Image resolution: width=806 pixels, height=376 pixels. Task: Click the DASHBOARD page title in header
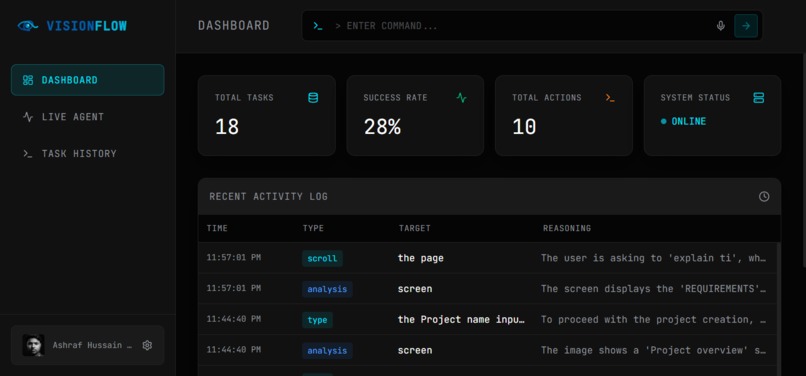coord(234,26)
